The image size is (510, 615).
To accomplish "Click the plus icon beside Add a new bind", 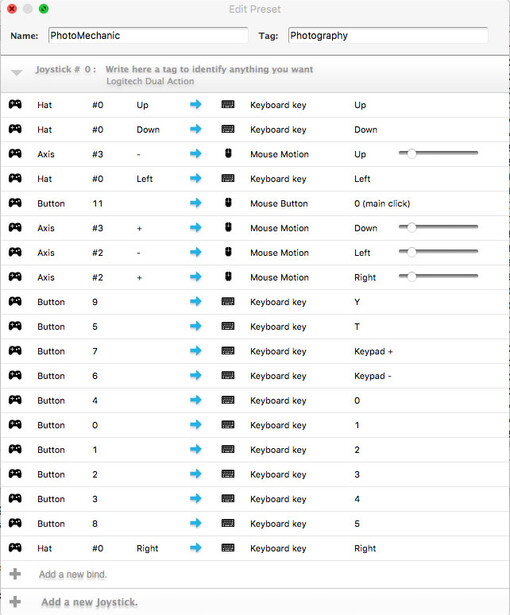I will pos(15,574).
